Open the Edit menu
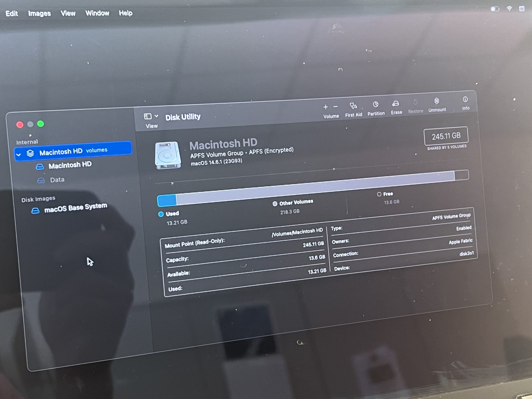This screenshot has width=532, height=399. 12,14
